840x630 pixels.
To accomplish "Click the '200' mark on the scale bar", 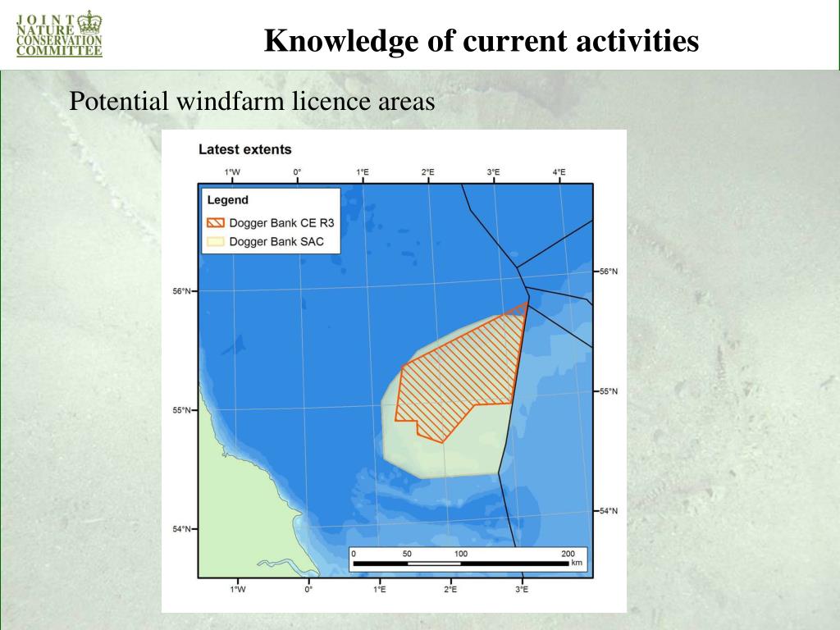I will 568,554.
